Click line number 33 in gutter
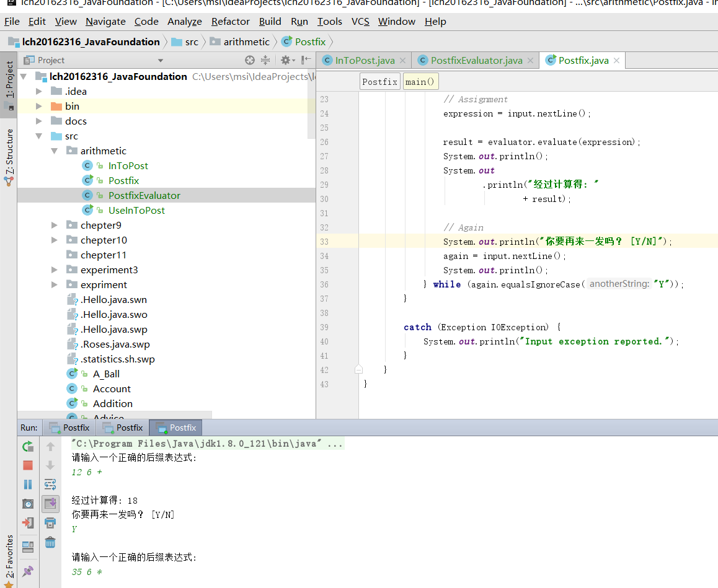 point(324,242)
